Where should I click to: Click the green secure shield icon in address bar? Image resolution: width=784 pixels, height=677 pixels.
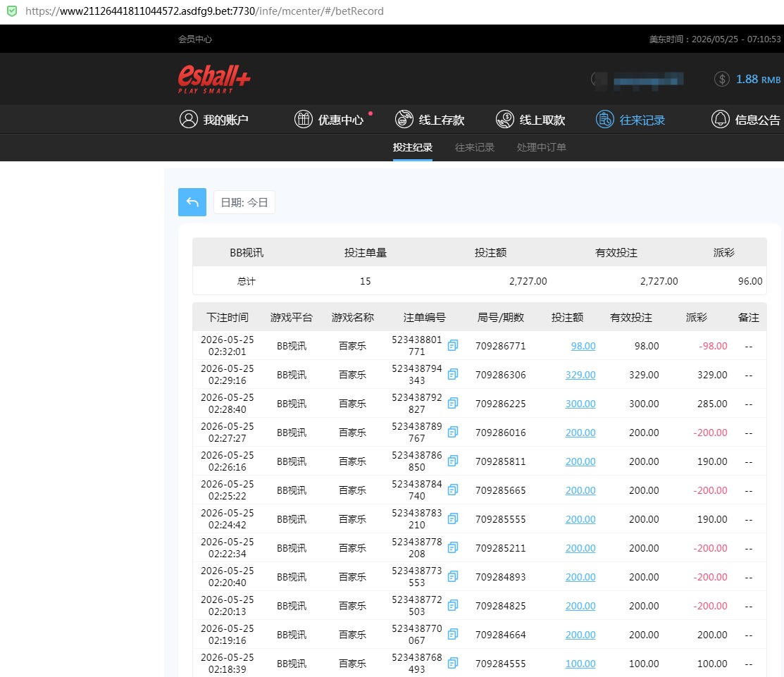point(11,11)
